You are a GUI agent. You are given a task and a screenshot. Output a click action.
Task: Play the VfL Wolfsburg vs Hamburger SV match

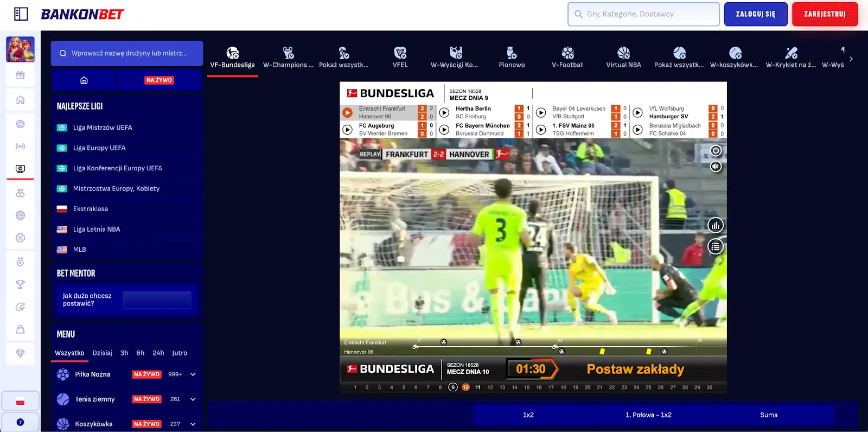[x=638, y=113]
